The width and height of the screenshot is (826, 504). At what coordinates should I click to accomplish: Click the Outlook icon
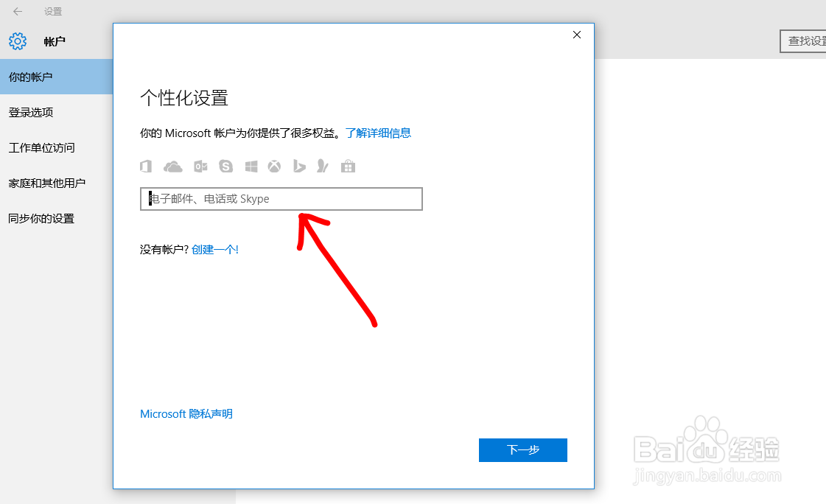(x=200, y=167)
